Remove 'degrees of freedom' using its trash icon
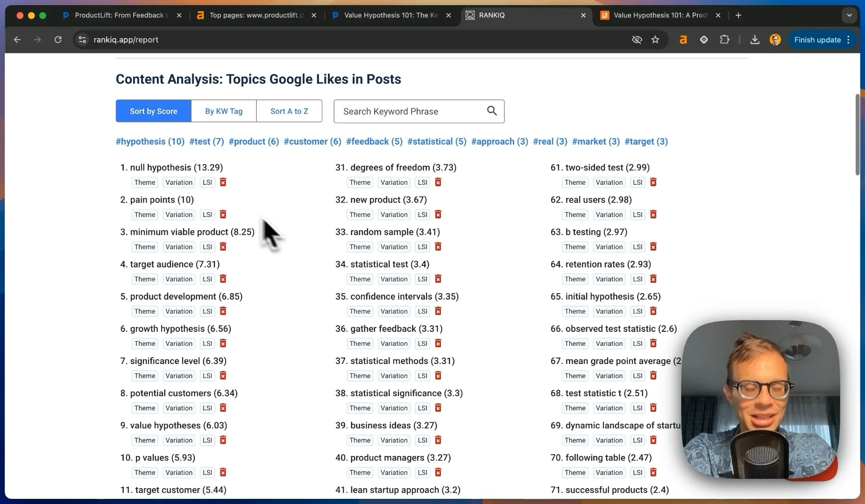The height and width of the screenshot is (504, 865). point(438,182)
